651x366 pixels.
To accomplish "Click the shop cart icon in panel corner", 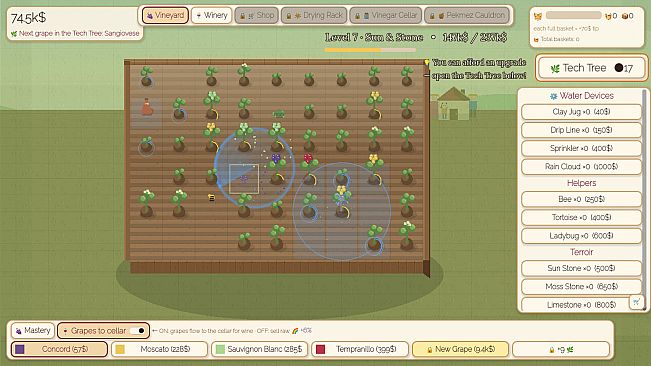I will point(636,302).
